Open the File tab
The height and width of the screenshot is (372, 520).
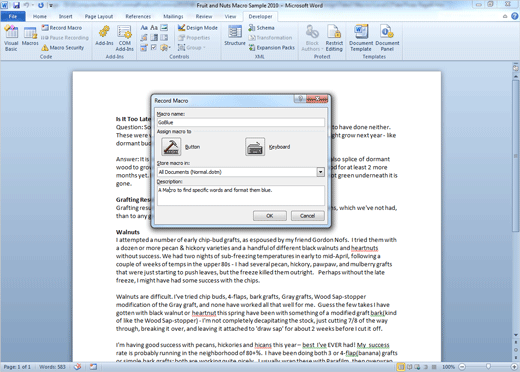(x=13, y=16)
